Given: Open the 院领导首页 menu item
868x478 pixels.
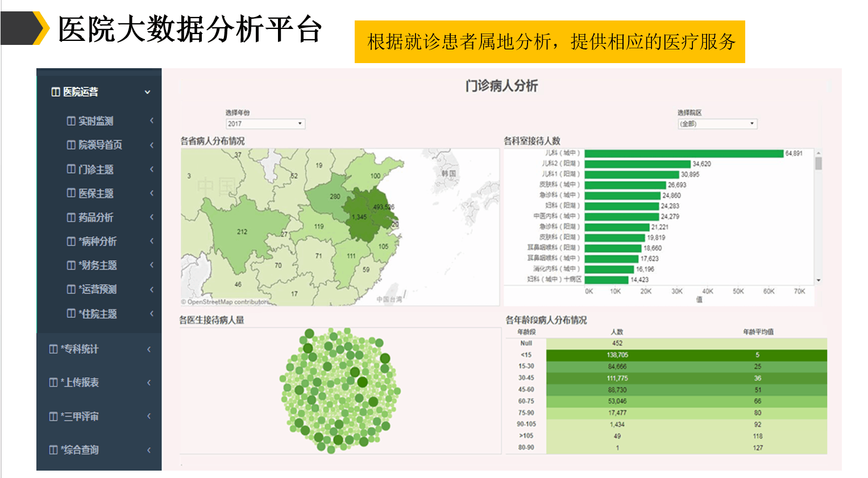Looking at the screenshot, I should (99, 145).
